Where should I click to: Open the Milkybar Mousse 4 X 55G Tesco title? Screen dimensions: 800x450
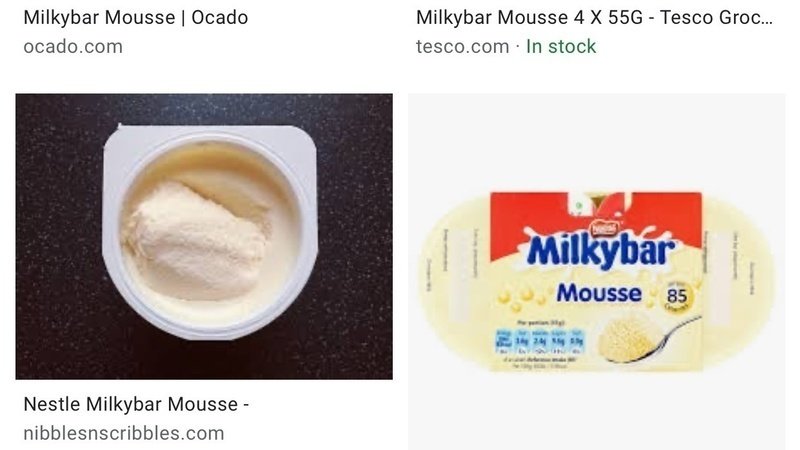(x=594, y=17)
